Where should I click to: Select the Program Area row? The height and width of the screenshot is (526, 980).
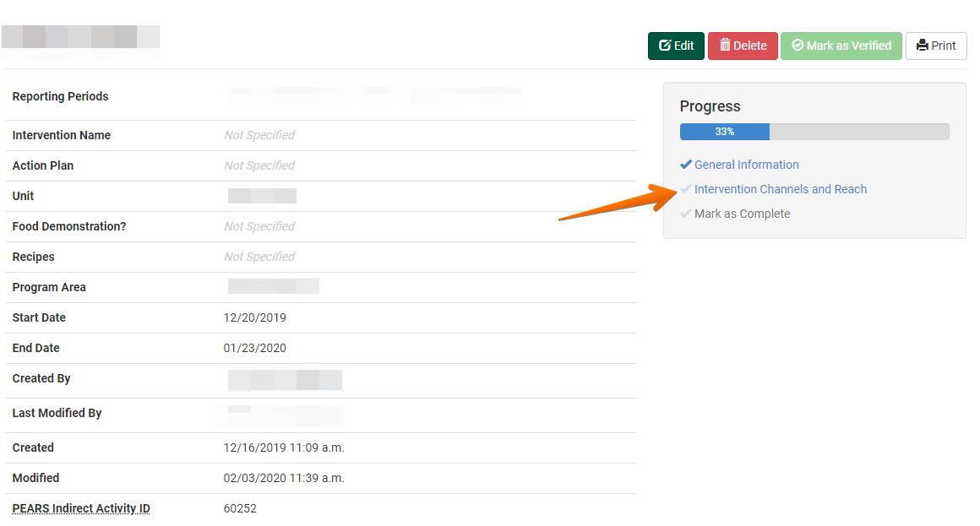coord(49,287)
